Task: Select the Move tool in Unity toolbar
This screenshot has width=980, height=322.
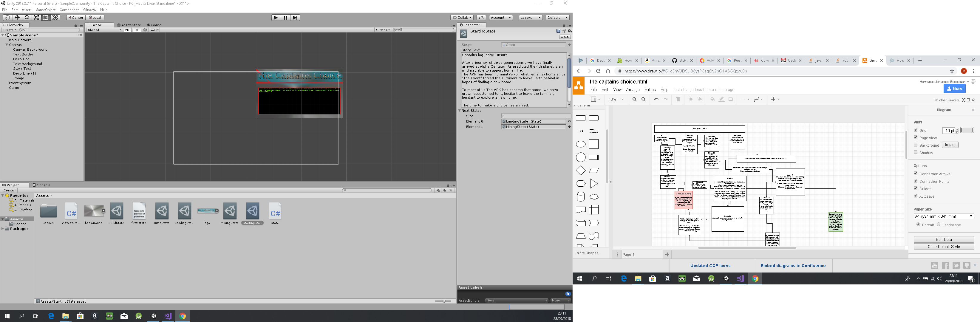Action: pos(16,17)
